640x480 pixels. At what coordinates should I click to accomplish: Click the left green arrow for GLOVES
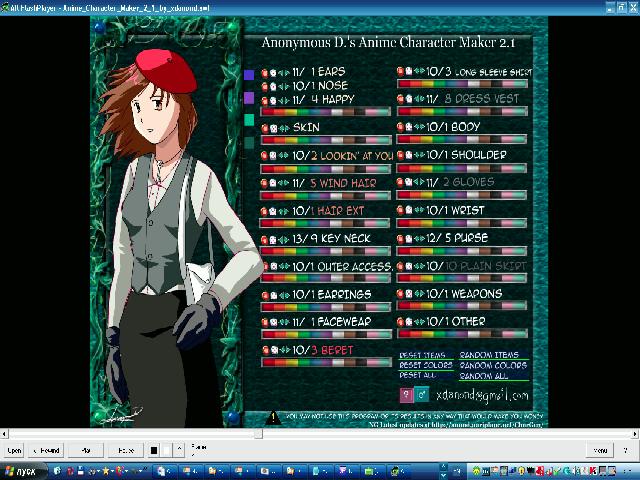click(416, 183)
